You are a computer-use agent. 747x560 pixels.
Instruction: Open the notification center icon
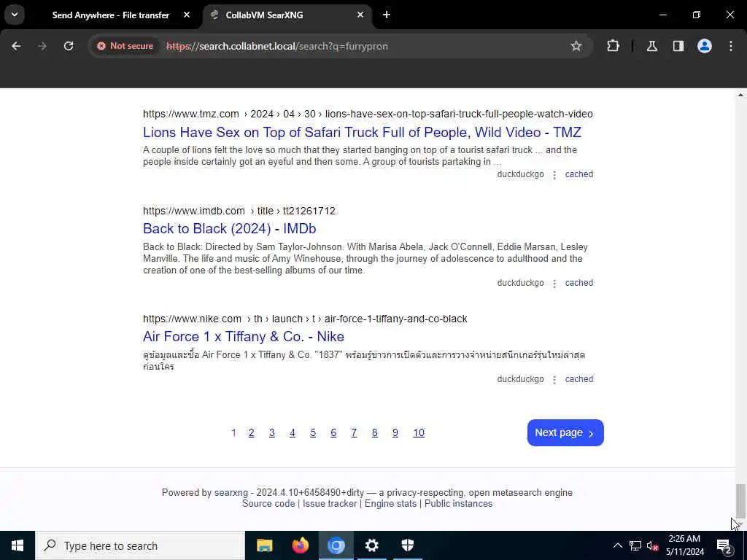(724, 545)
